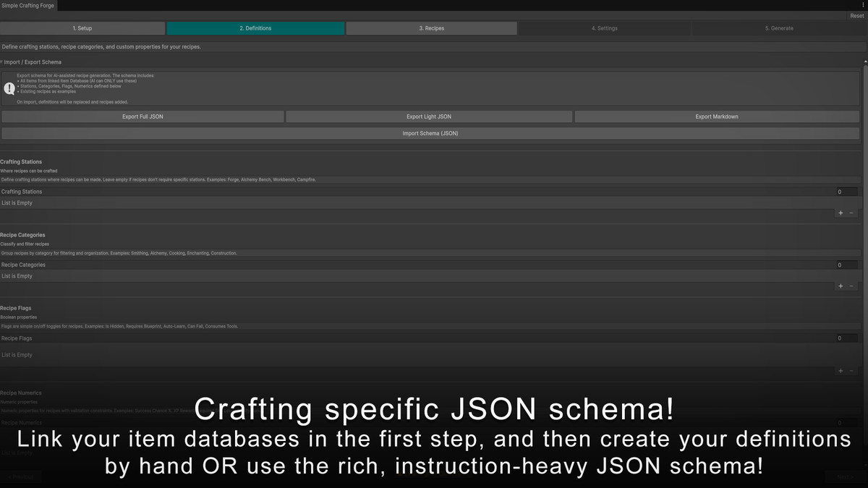This screenshot has width=868, height=488.
Task: Click Import Schema (JSON)
Action: (x=431, y=133)
